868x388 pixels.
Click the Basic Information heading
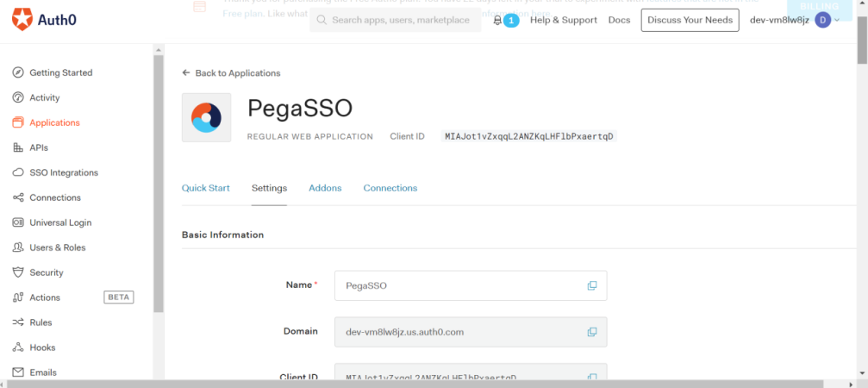222,235
